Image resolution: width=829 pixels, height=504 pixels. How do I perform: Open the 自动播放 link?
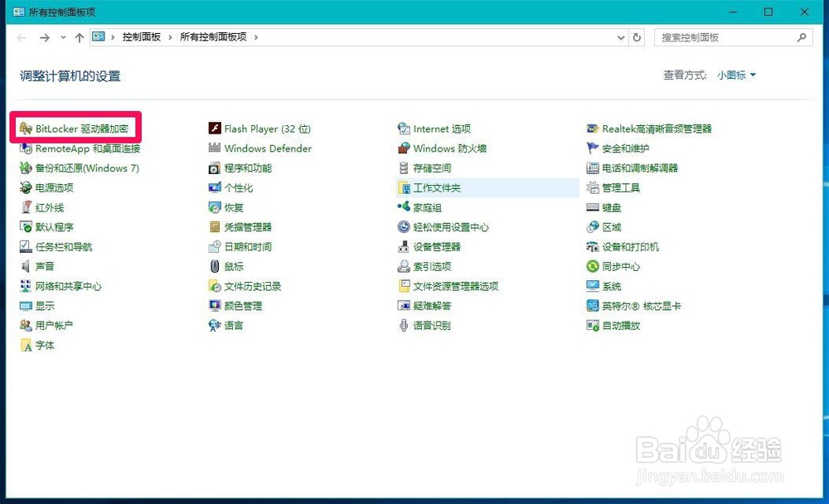621,325
